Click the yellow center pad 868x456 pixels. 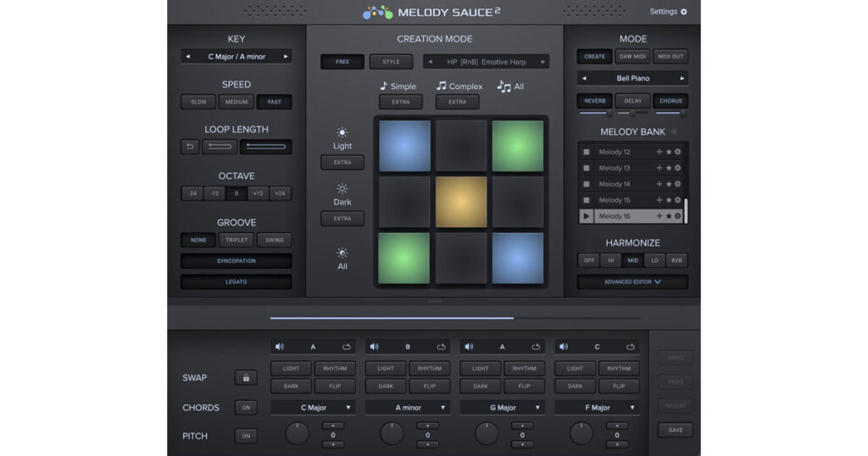(461, 202)
